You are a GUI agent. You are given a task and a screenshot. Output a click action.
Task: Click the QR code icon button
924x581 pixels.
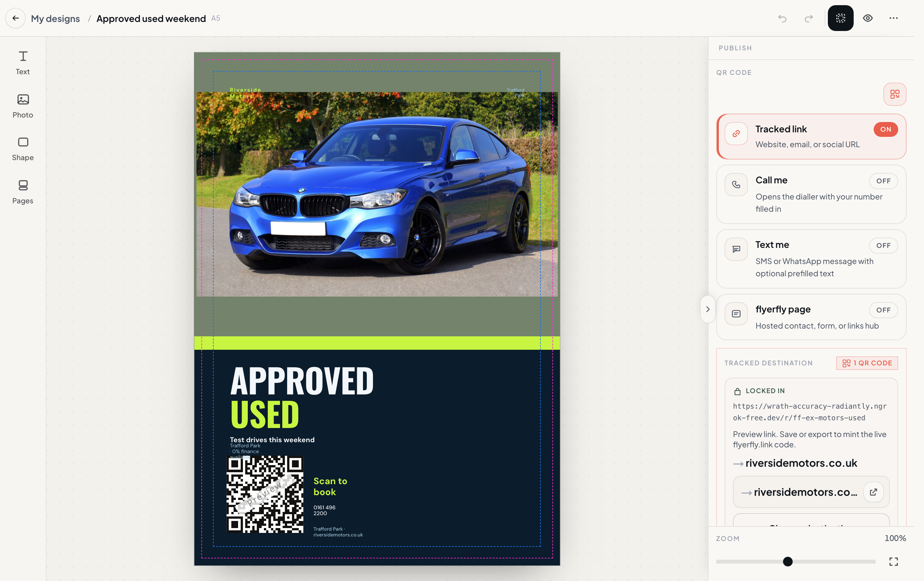[894, 94]
